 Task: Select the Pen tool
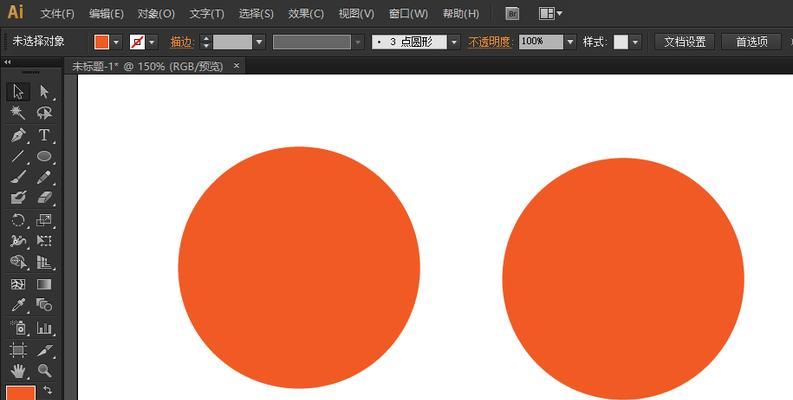pyautogui.click(x=18, y=136)
